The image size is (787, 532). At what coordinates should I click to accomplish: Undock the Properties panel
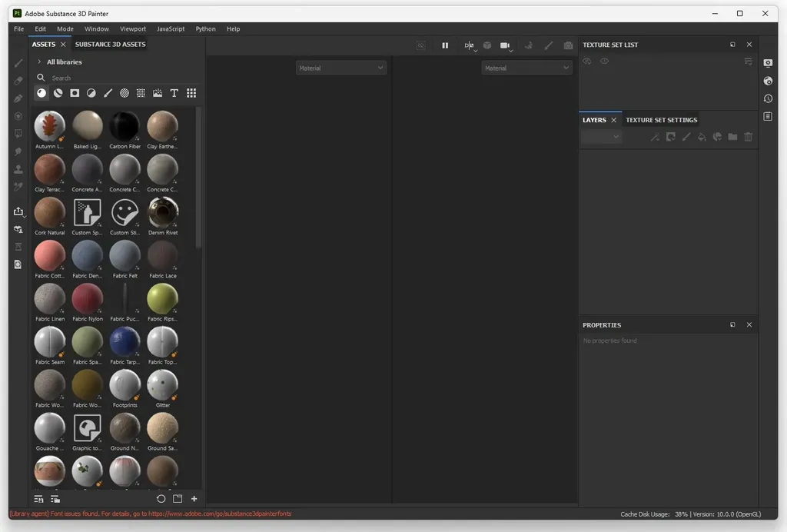point(732,324)
